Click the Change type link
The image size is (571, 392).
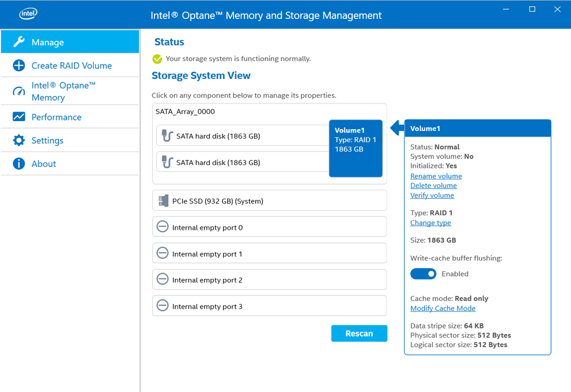430,222
